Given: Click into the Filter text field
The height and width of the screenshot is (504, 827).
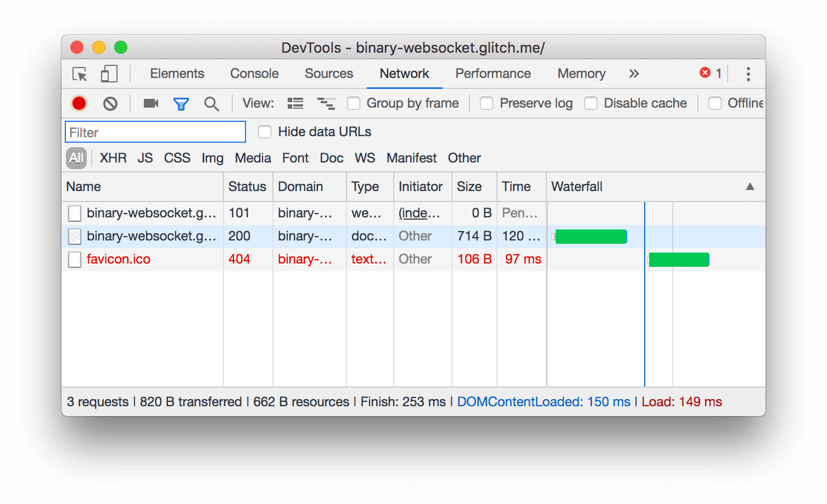Looking at the screenshot, I should (x=155, y=132).
